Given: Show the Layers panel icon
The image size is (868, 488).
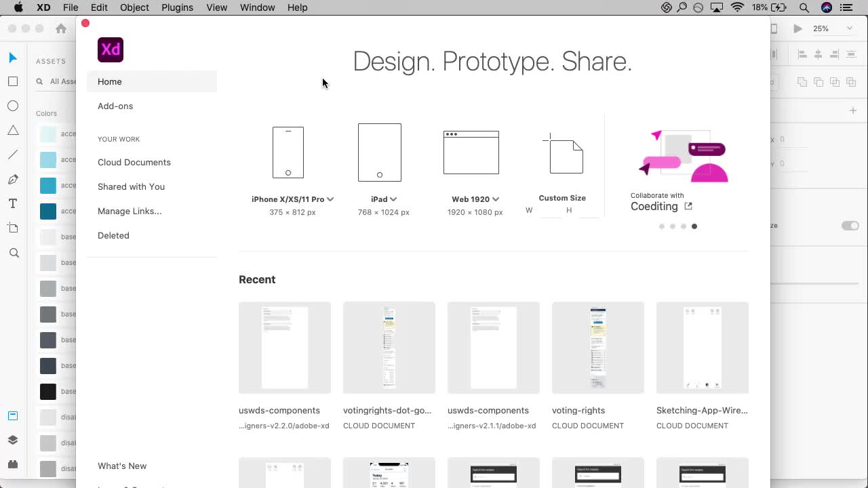Looking at the screenshot, I should point(13,440).
